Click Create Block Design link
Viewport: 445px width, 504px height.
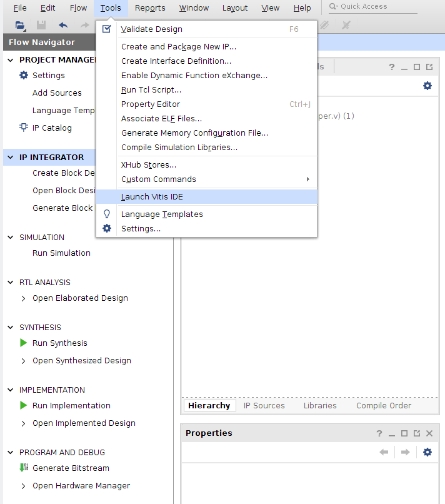tap(64, 173)
